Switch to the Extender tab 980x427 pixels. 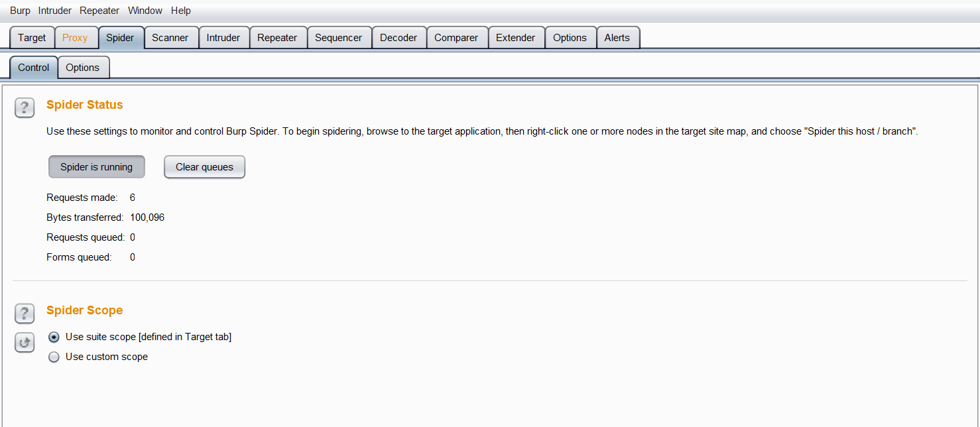click(x=516, y=38)
